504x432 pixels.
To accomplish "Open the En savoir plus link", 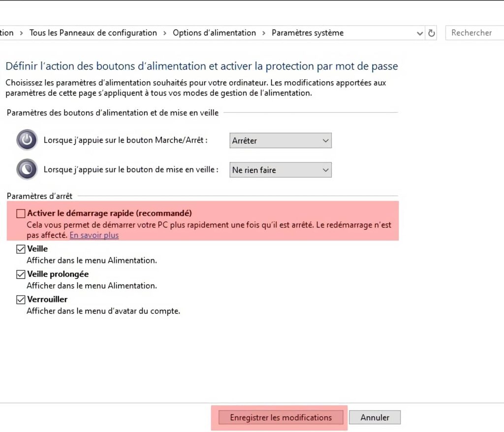I will (x=94, y=235).
